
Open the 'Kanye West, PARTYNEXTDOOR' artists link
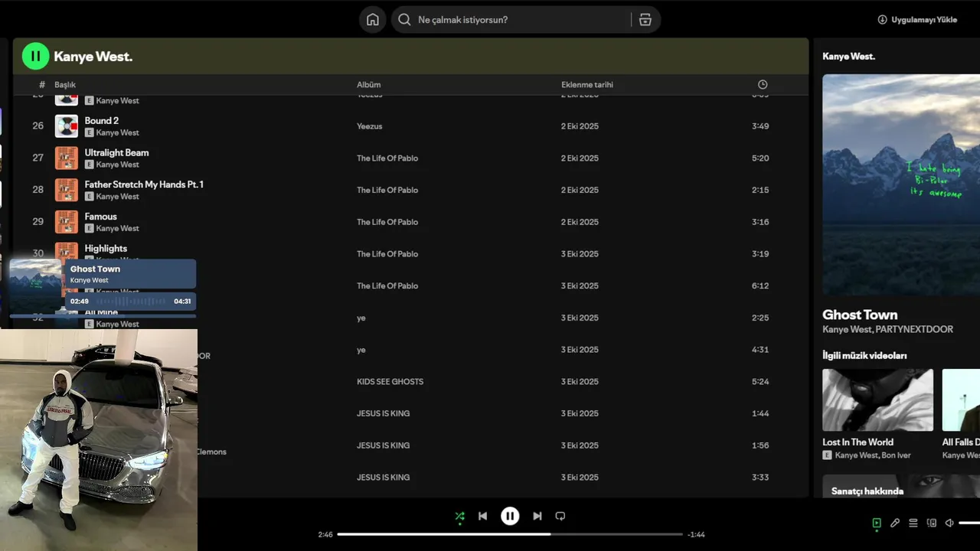pyautogui.click(x=887, y=330)
